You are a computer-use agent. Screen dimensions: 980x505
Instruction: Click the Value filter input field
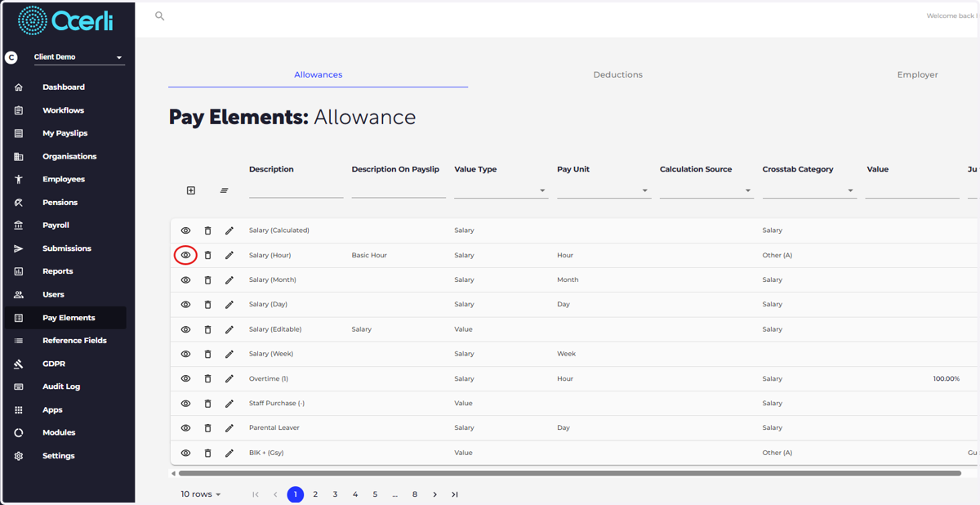coord(912,190)
